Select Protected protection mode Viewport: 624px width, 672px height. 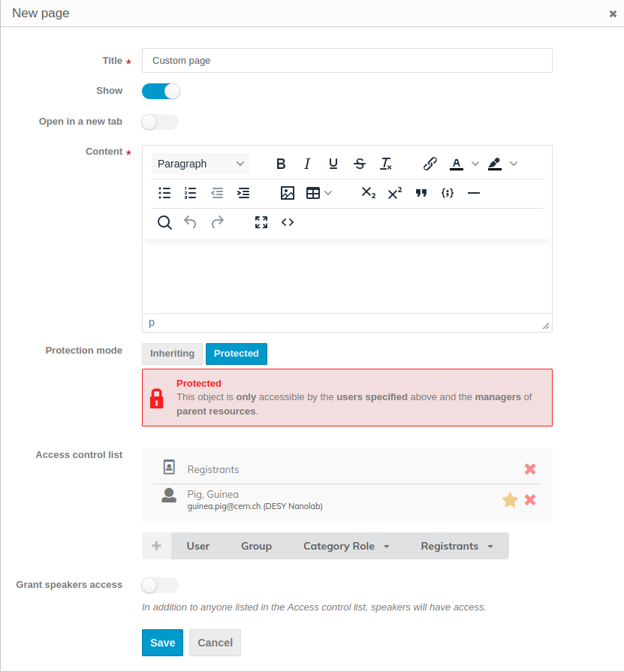click(237, 354)
